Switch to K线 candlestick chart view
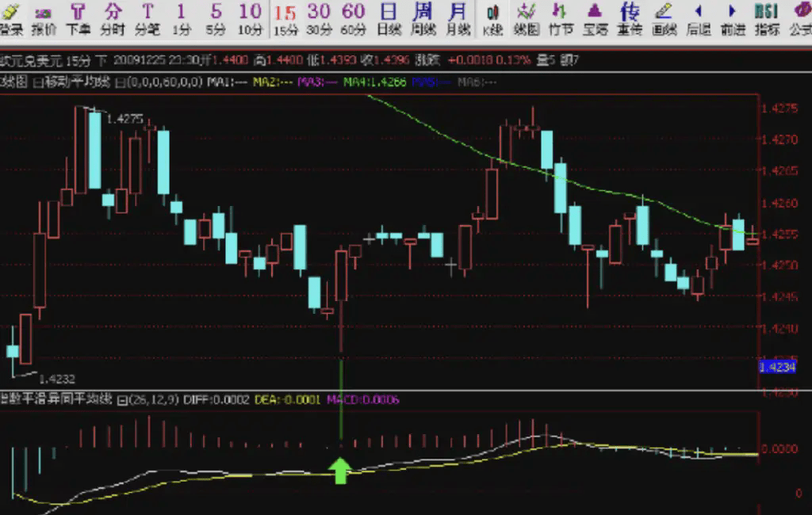This screenshot has height=515, width=812. click(x=492, y=19)
